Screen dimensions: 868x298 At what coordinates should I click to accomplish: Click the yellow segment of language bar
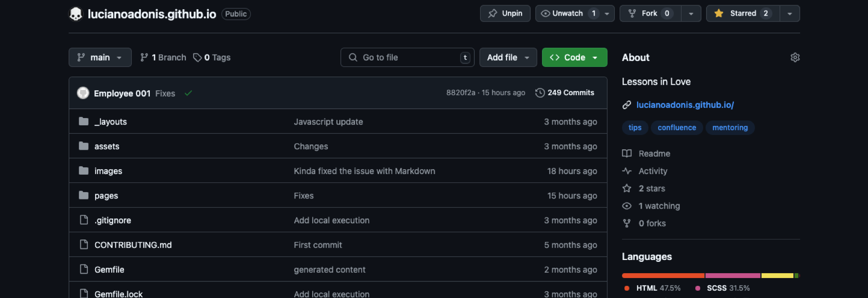point(777,276)
